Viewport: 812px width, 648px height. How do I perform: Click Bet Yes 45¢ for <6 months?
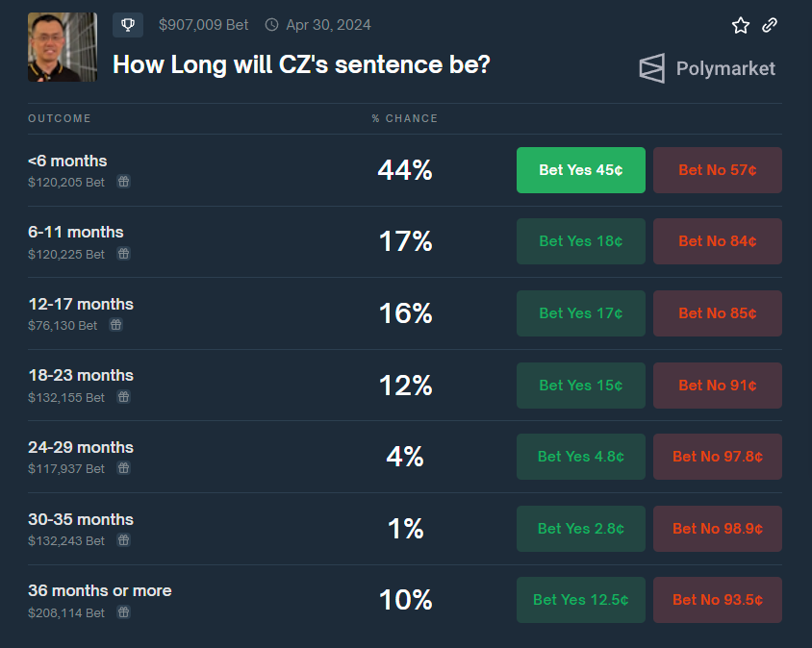[580, 170]
